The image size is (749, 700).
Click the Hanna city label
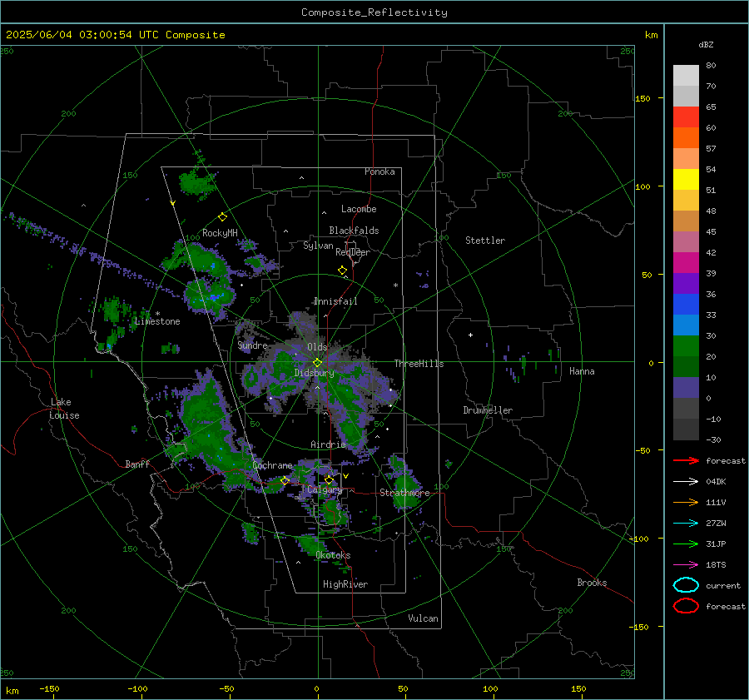click(582, 371)
